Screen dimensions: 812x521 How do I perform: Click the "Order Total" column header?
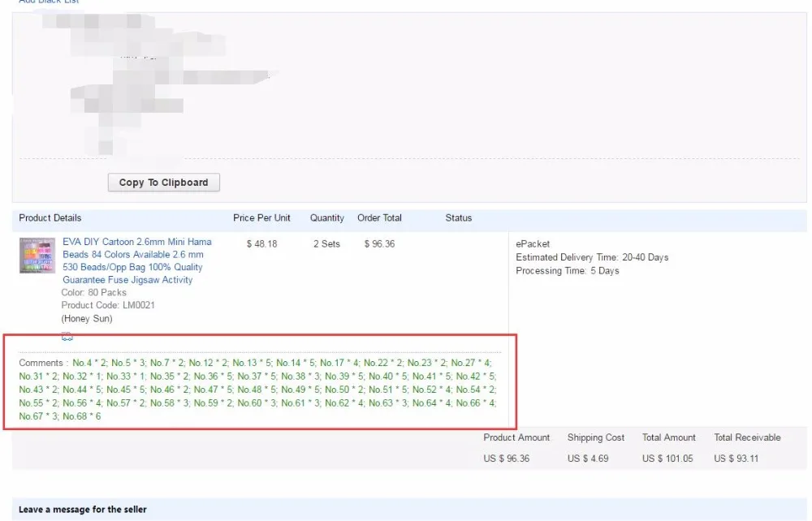pyautogui.click(x=379, y=217)
